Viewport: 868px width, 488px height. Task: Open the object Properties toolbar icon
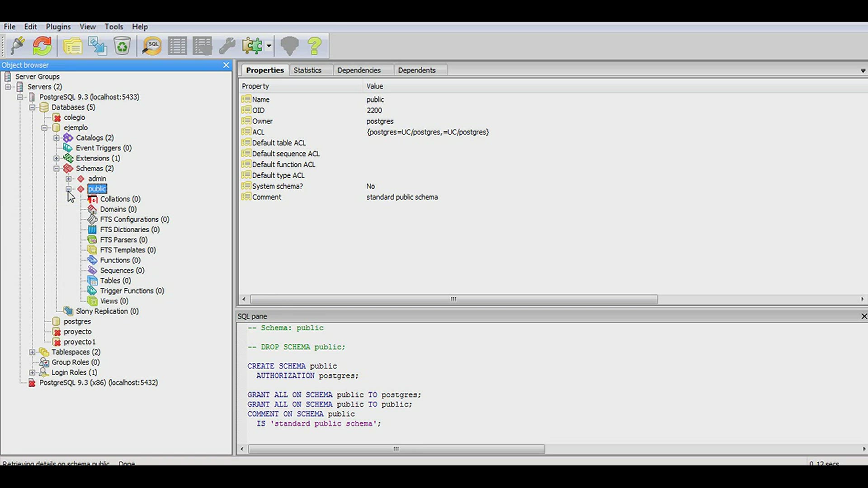click(x=72, y=46)
